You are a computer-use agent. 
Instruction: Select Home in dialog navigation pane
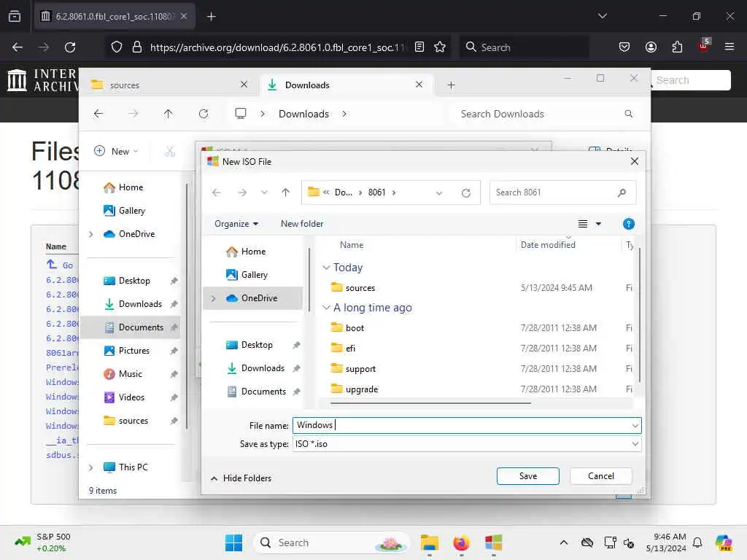point(253,252)
